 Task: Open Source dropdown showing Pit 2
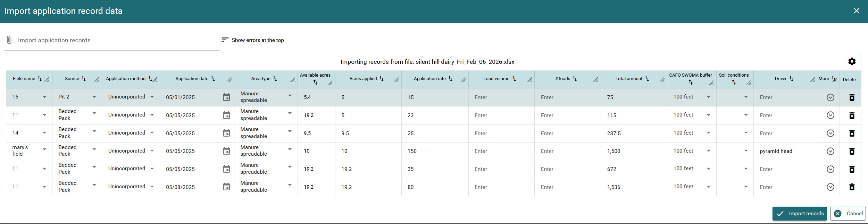click(x=94, y=97)
